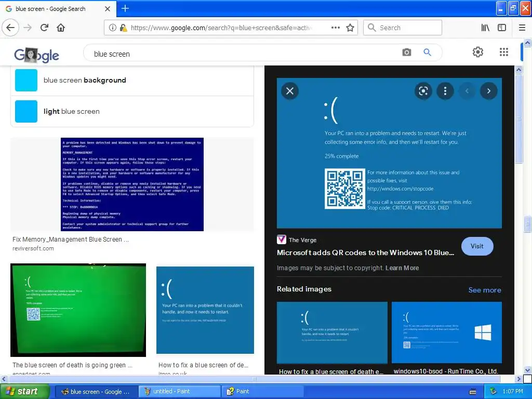This screenshot has width=532, height=399.
Task: Click the system tray icon beside the clock
Action: coord(493,391)
